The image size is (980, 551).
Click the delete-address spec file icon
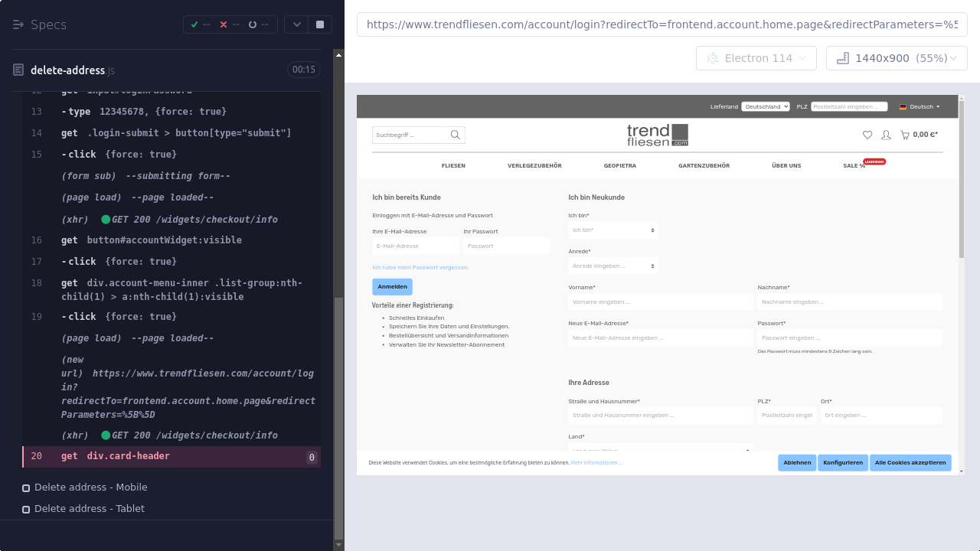point(18,70)
